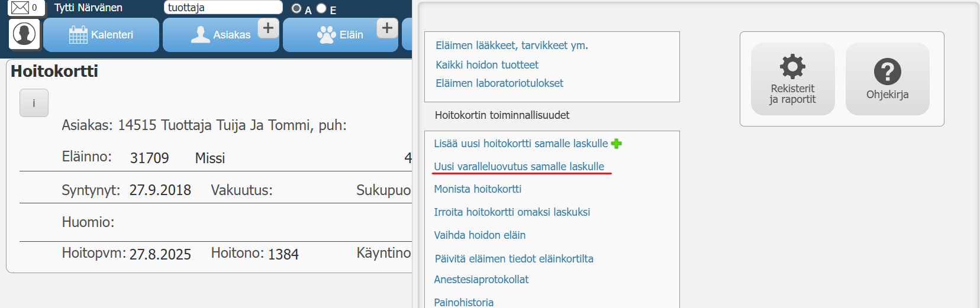Viewport: 980px width, 308px height.
Task: Open the Eläin animal section
Action: [x=340, y=35]
